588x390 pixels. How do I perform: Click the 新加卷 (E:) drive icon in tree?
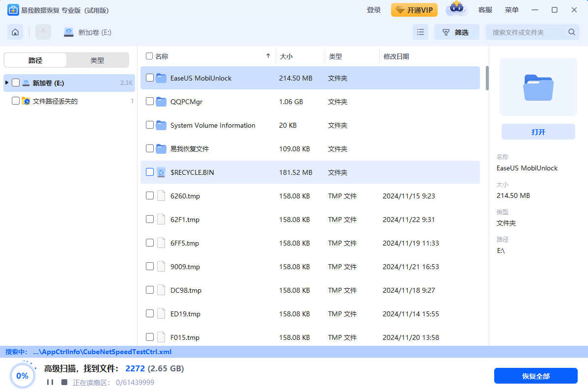coord(26,83)
